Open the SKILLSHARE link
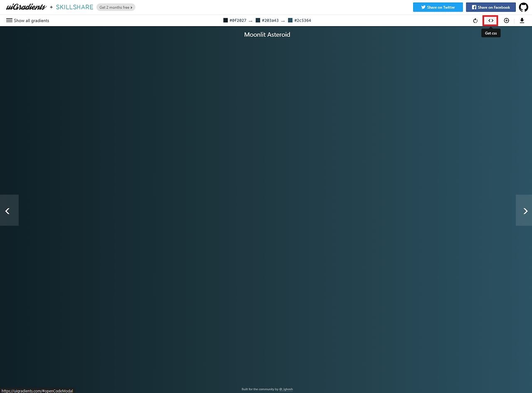 74,7
